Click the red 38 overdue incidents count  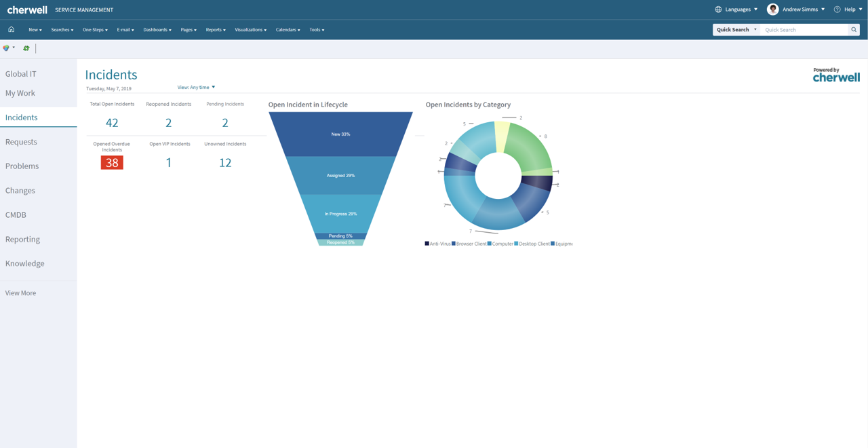pos(112,163)
